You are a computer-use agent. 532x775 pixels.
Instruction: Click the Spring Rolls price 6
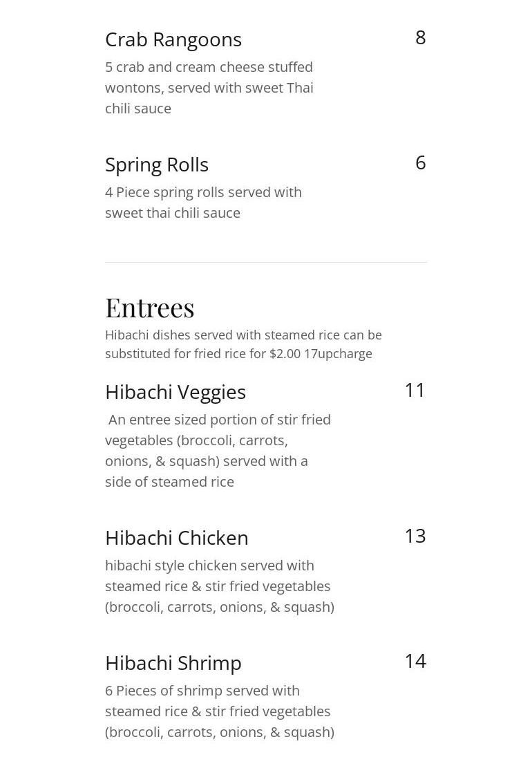pyautogui.click(x=420, y=162)
